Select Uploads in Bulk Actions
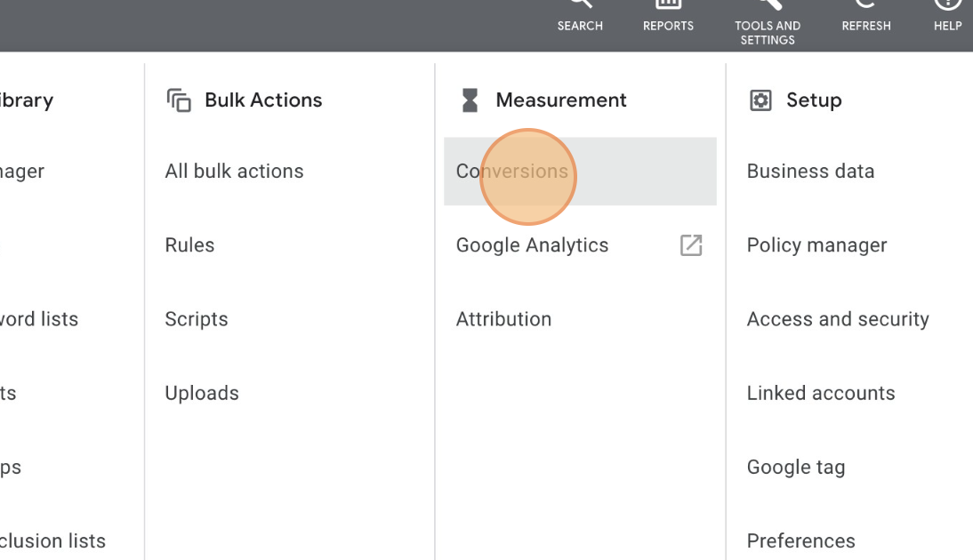The height and width of the screenshot is (560, 973). 202,393
